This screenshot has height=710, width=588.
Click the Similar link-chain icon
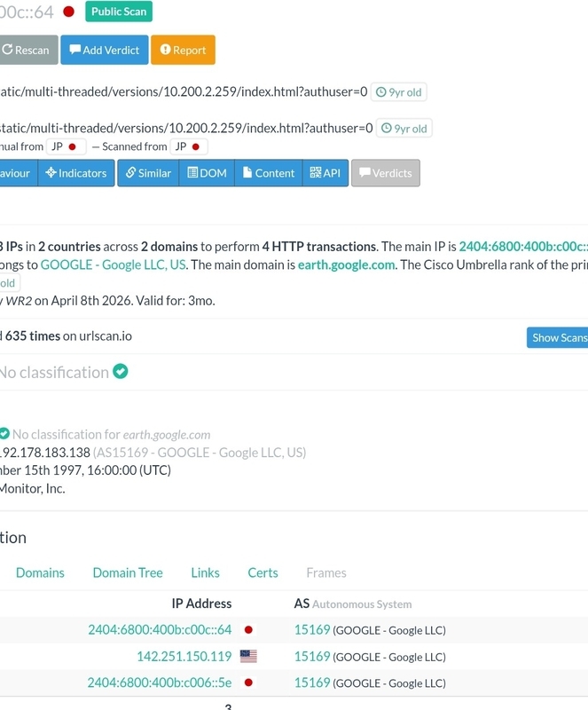[x=131, y=172]
